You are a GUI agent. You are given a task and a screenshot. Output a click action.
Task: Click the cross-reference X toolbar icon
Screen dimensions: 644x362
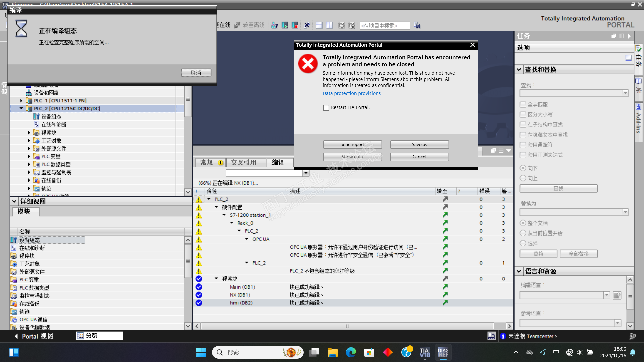[x=307, y=25]
